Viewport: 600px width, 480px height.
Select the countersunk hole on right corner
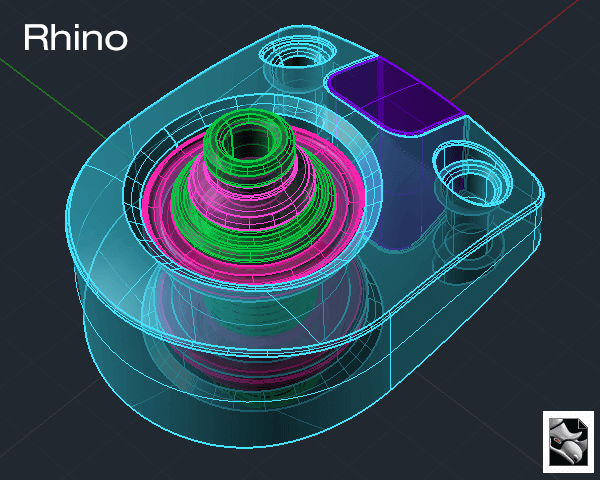472,173
